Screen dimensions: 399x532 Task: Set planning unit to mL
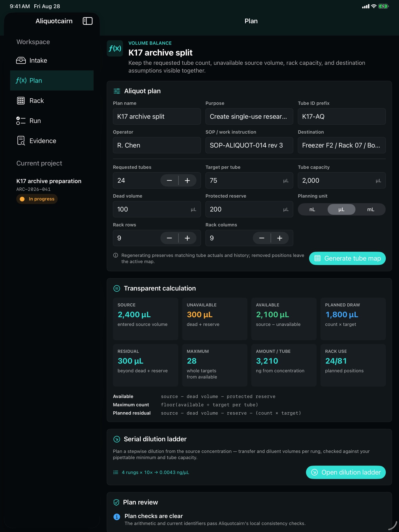[371, 209]
